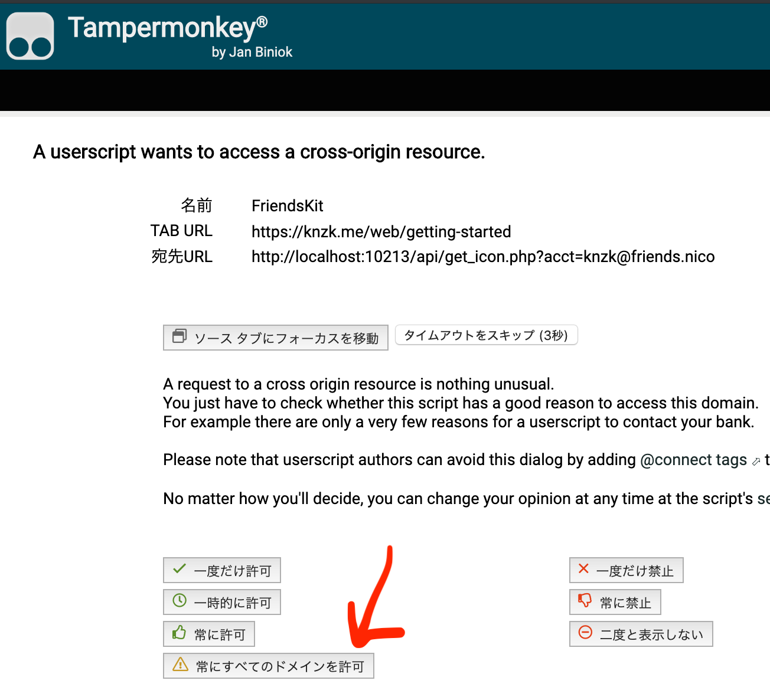
Task: Click the 'contact your bank' example sentence
Action: 459,422
